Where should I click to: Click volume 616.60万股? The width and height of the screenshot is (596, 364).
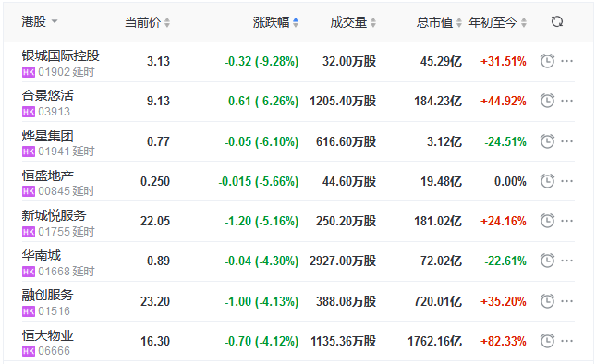point(346,141)
